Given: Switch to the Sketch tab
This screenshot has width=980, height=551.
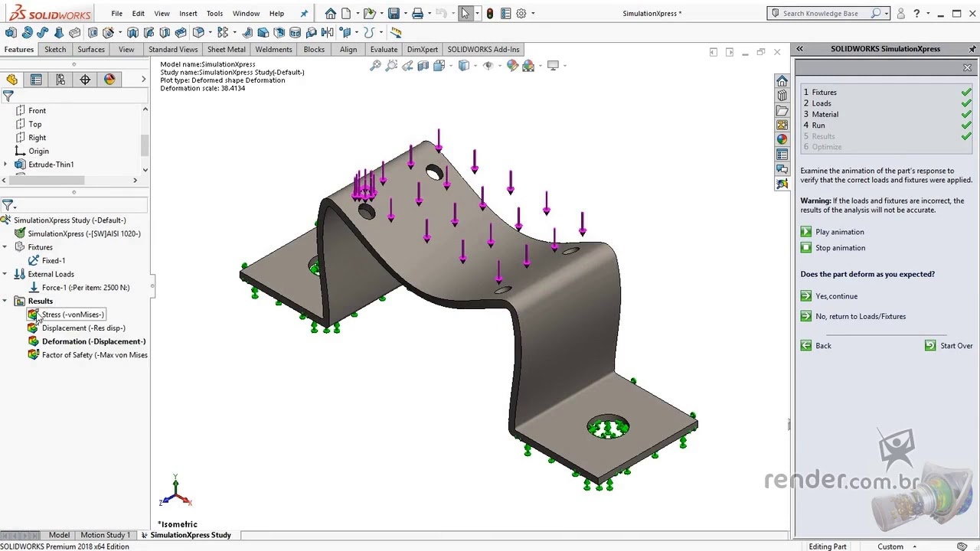Looking at the screenshot, I should [55, 50].
